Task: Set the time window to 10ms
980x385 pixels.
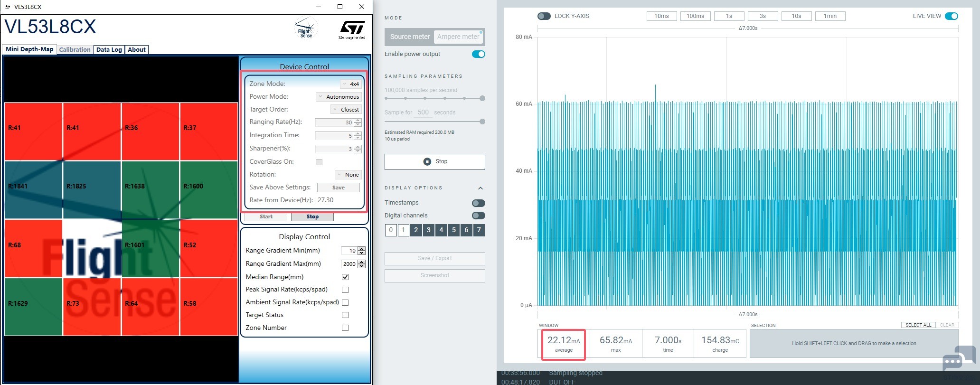Action: 661,16
